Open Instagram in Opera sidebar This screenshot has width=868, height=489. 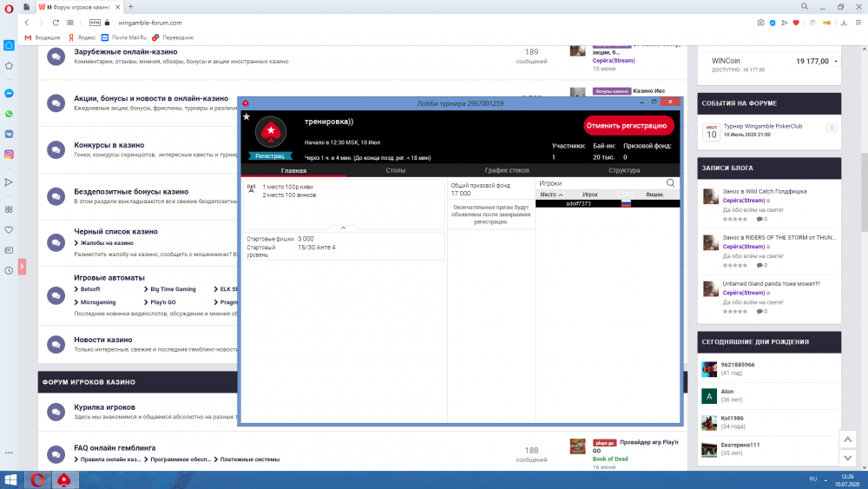pos(9,155)
